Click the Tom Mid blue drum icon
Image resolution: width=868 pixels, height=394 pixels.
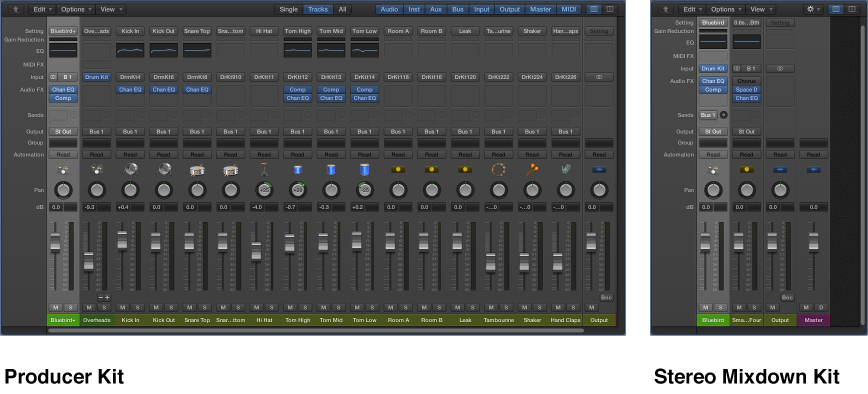pyautogui.click(x=331, y=170)
